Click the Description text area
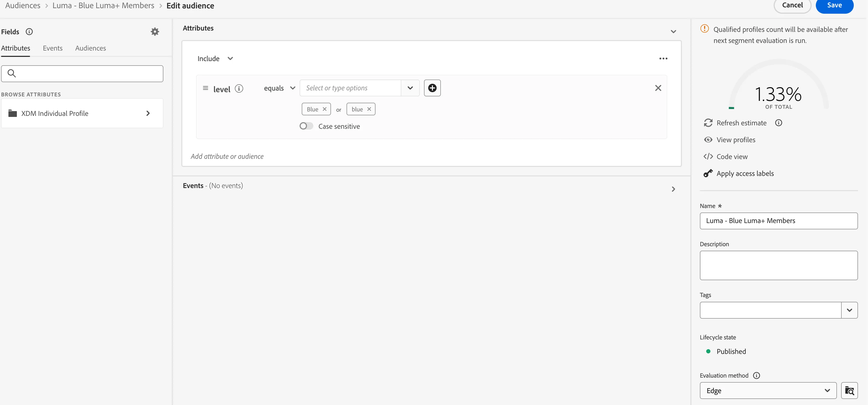868x405 pixels. (778, 265)
